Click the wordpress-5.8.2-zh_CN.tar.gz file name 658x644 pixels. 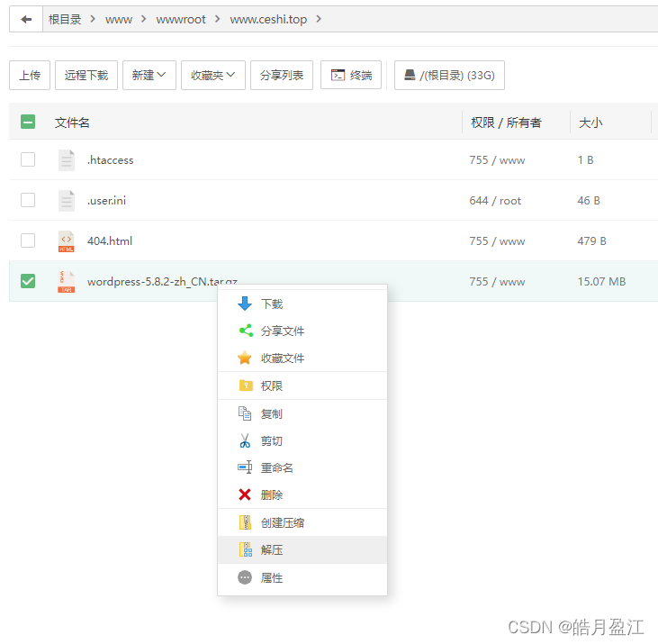point(162,282)
